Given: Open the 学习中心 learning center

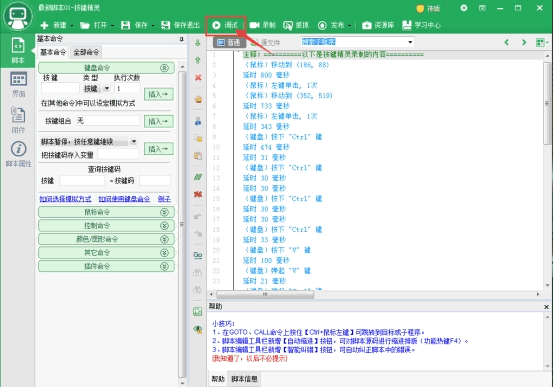Looking at the screenshot, I should [x=422, y=25].
